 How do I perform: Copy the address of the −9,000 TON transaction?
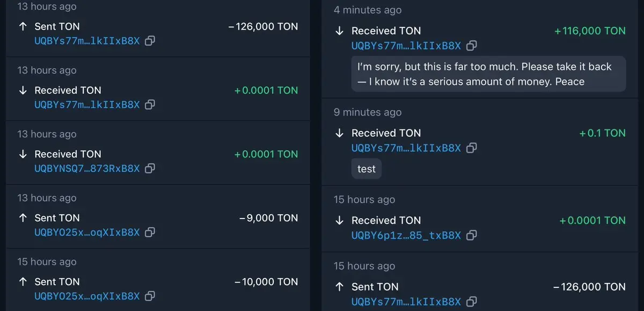point(150,232)
